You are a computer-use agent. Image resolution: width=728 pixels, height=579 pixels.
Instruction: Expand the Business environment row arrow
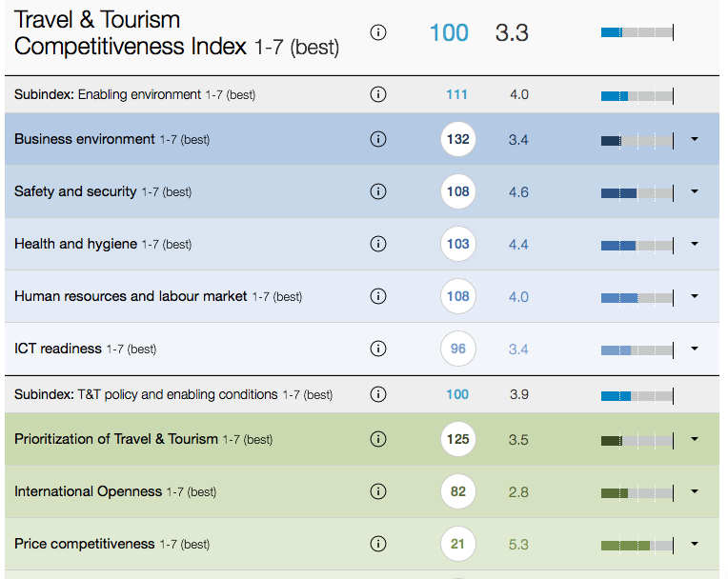694,139
